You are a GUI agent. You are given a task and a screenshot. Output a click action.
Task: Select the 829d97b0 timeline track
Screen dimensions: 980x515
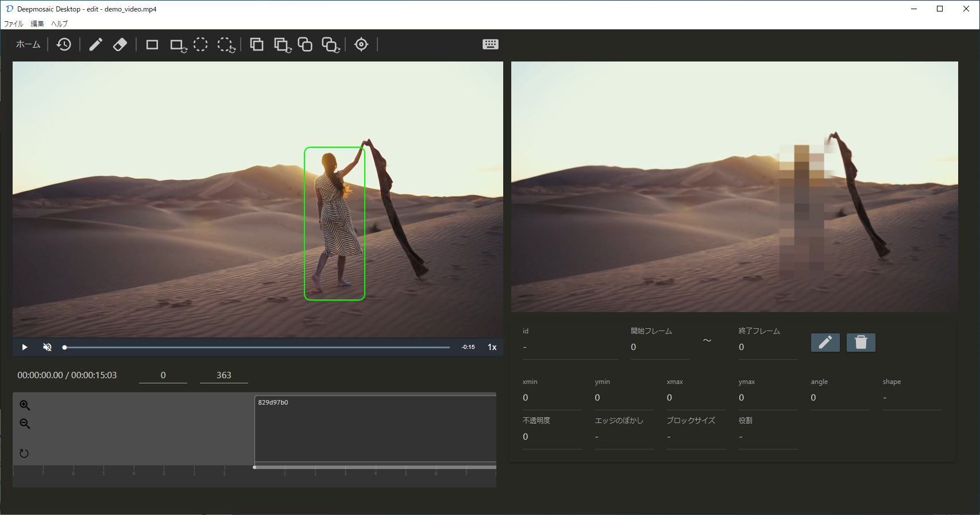(x=375, y=429)
